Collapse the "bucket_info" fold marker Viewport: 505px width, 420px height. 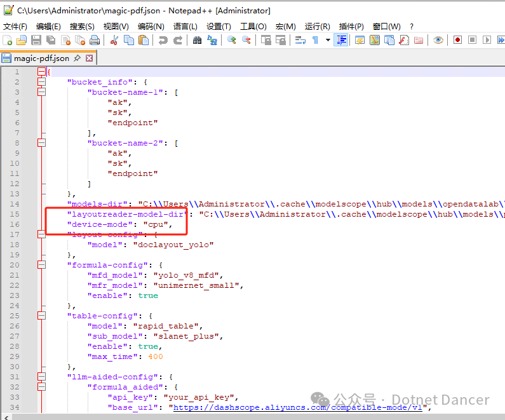point(42,82)
